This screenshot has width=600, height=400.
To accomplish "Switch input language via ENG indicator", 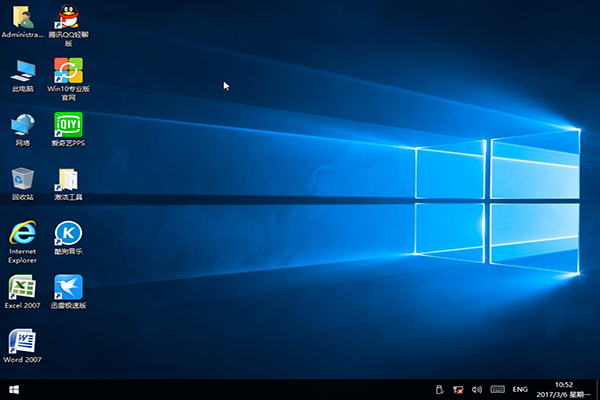I will 520,389.
